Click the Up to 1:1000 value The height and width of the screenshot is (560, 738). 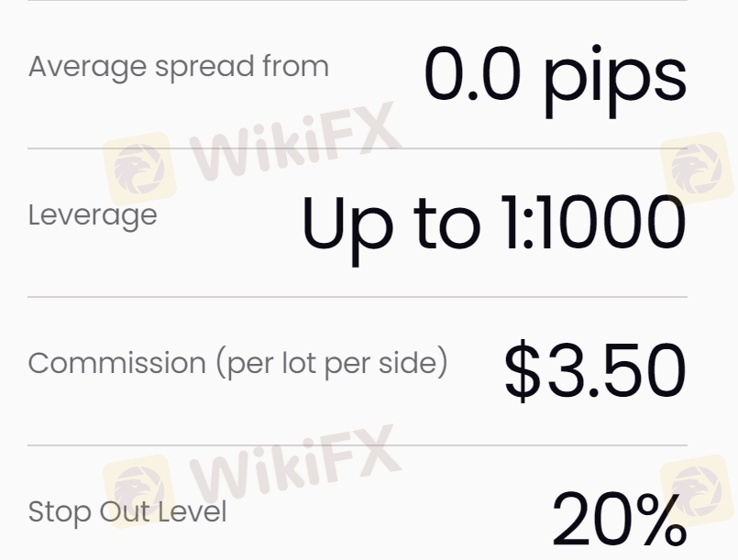pos(494,229)
